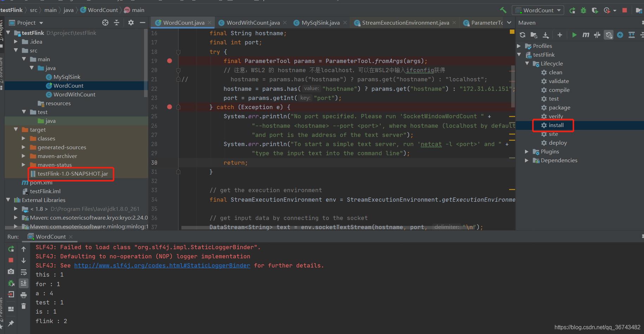Select MySqlSink class in project tree

[x=67, y=77]
